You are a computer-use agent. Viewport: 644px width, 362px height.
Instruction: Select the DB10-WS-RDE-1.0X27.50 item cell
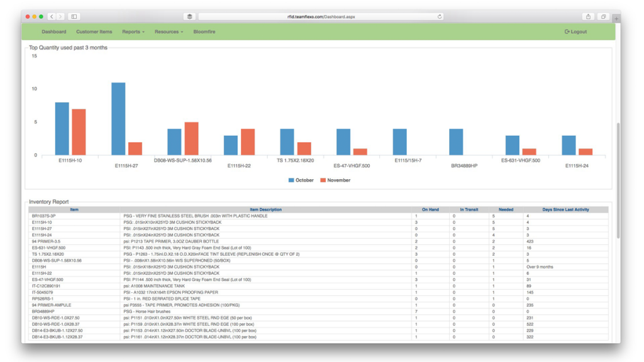pyautogui.click(x=74, y=317)
